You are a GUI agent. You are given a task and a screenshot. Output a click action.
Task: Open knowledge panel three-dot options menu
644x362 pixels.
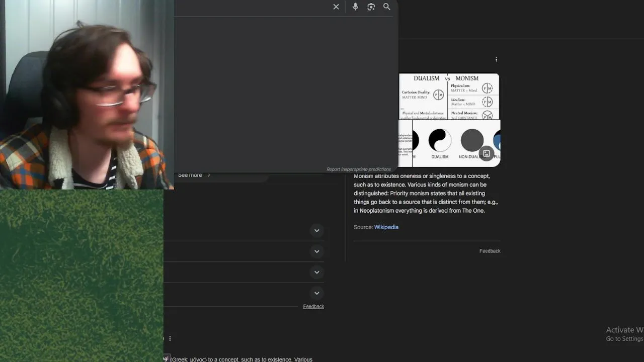click(496, 59)
